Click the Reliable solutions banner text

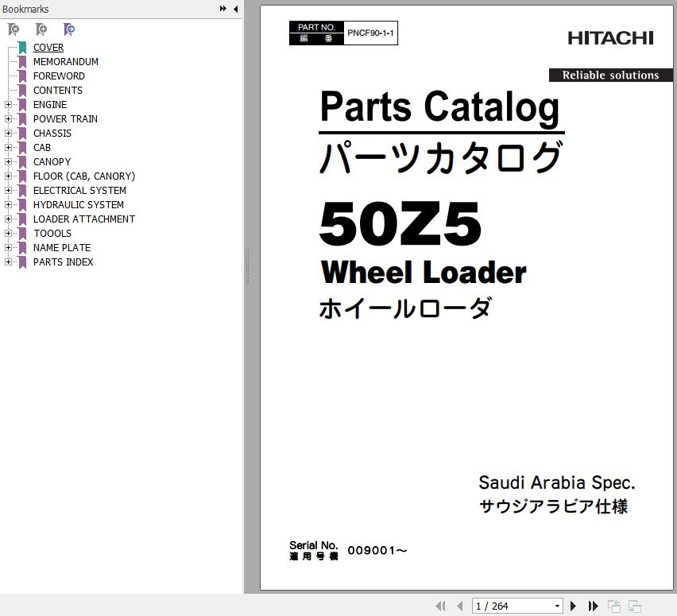point(610,76)
